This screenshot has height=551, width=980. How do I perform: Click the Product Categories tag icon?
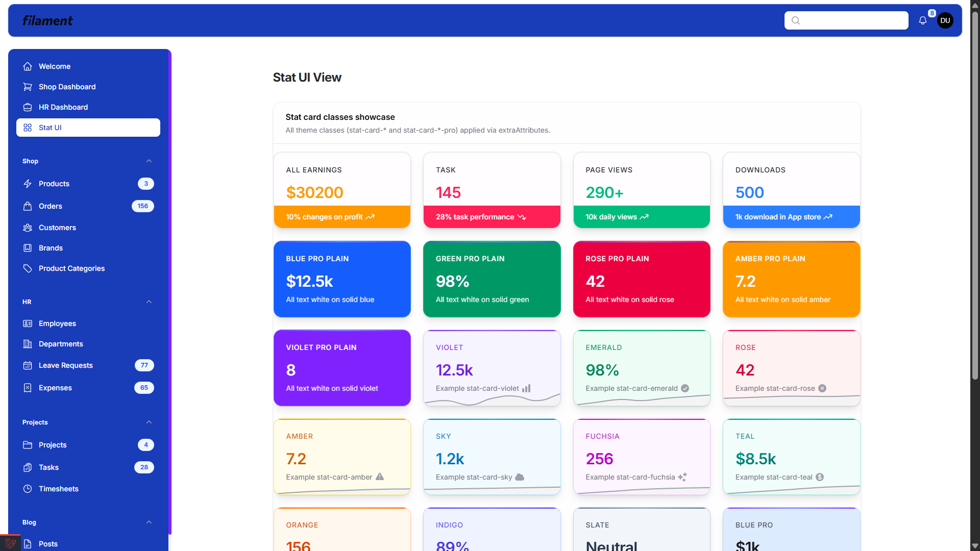28,268
